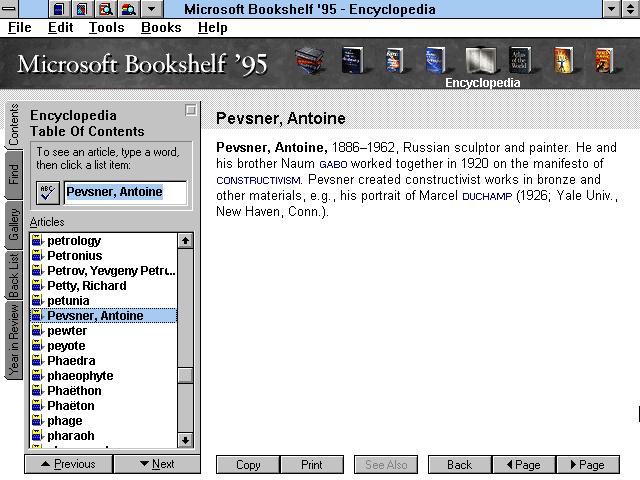Image resolution: width=640 pixels, height=480 pixels.
Task: Click the small square icon atop Contents panel
Action: pyautogui.click(x=191, y=110)
